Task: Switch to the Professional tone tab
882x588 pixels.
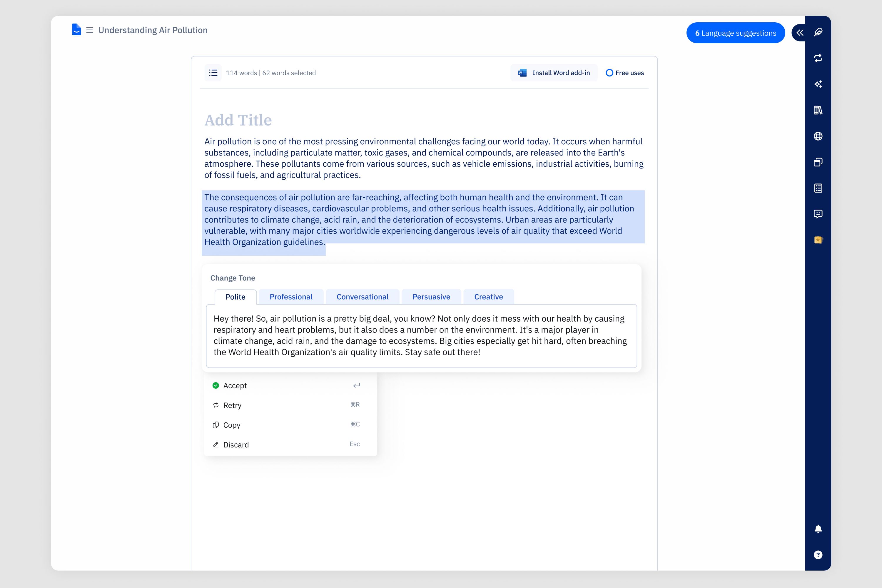Action: [x=291, y=297]
